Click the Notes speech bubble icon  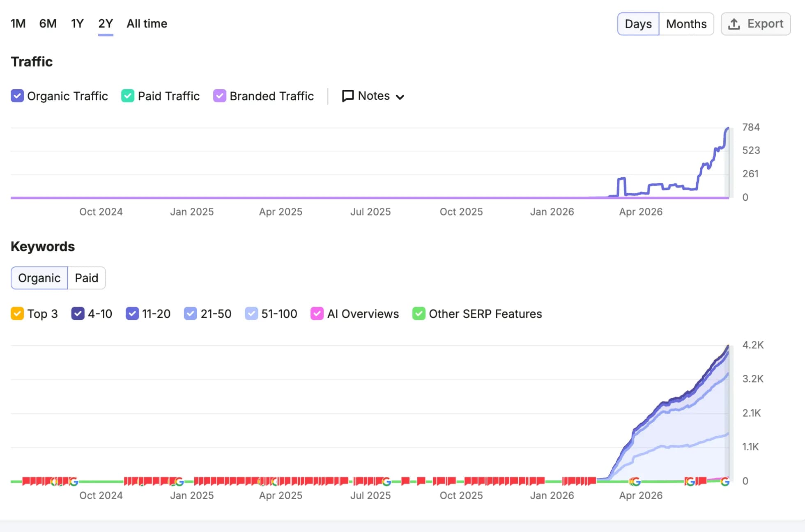pos(348,96)
